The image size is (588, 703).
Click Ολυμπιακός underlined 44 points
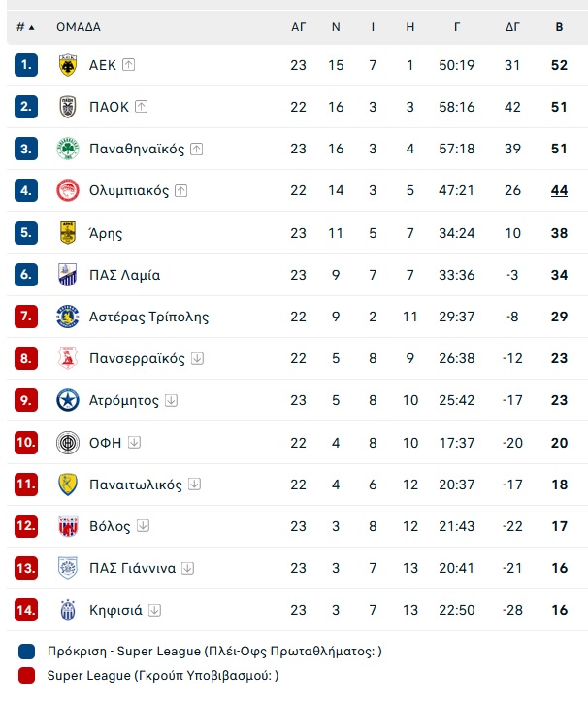coord(559,190)
